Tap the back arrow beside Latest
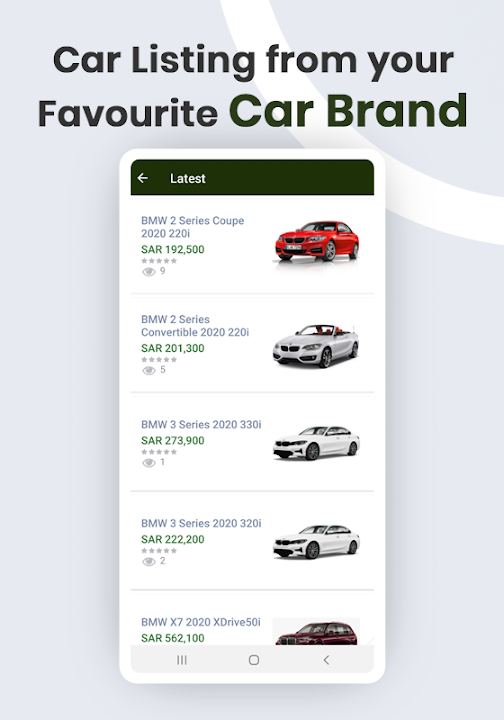 click(143, 178)
